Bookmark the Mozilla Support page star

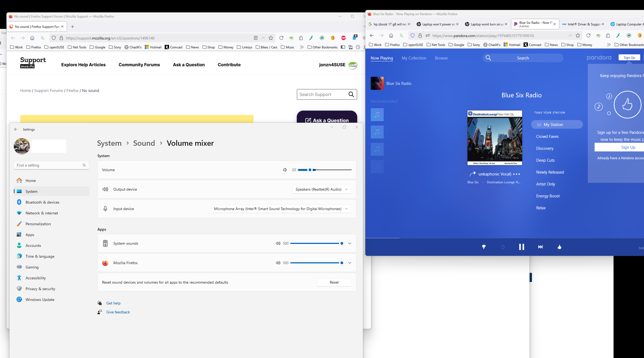tap(271, 38)
